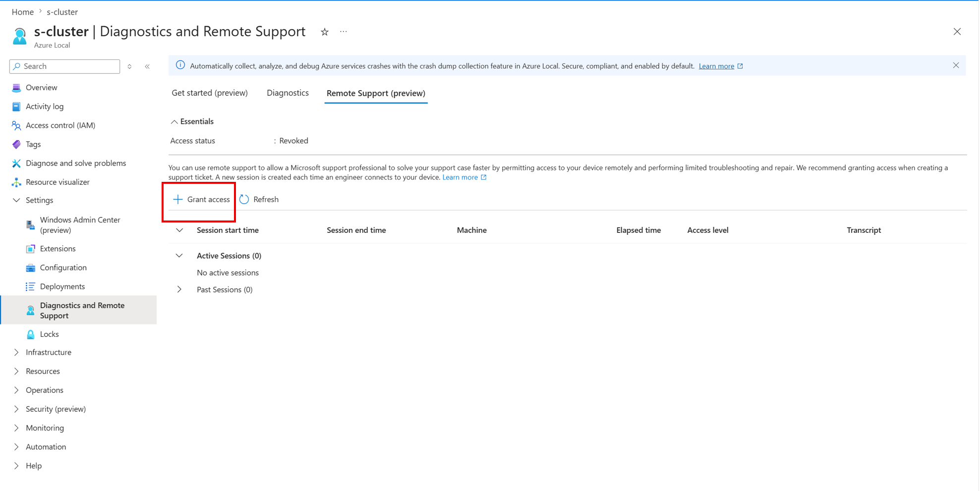980x491 pixels.
Task: Go to Home breadcrumb
Action: pyautogui.click(x=23, y=12)
